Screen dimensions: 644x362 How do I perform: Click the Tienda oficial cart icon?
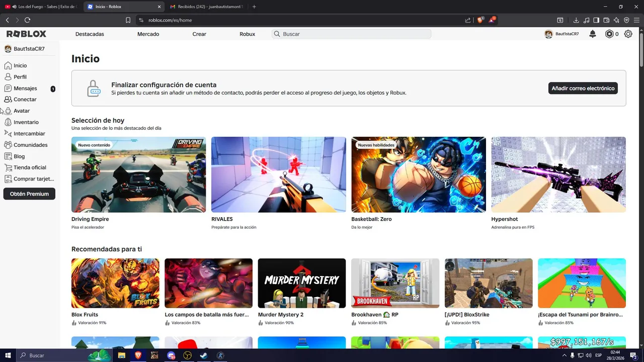[x=8, y=167]
